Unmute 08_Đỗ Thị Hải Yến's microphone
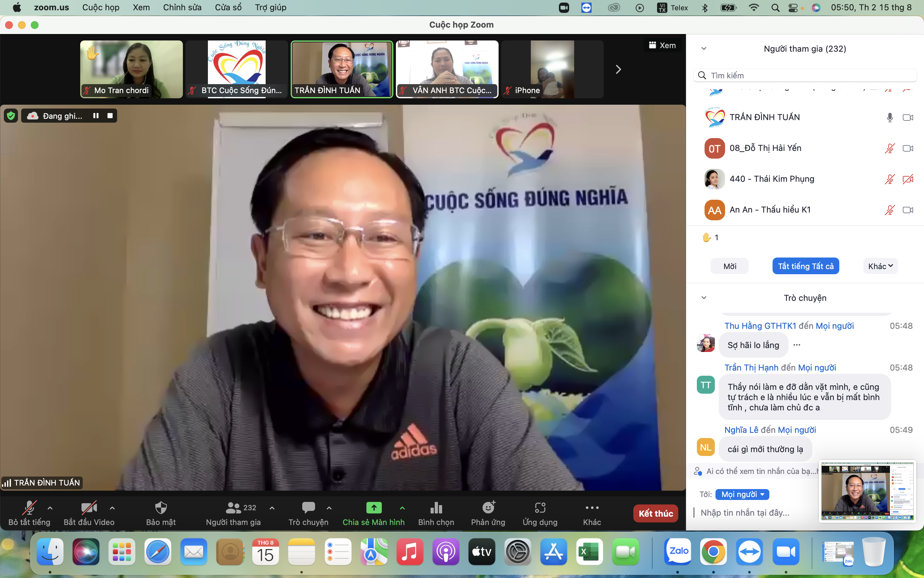The height and width of the screenshot is (578, 924). [890, 148]
